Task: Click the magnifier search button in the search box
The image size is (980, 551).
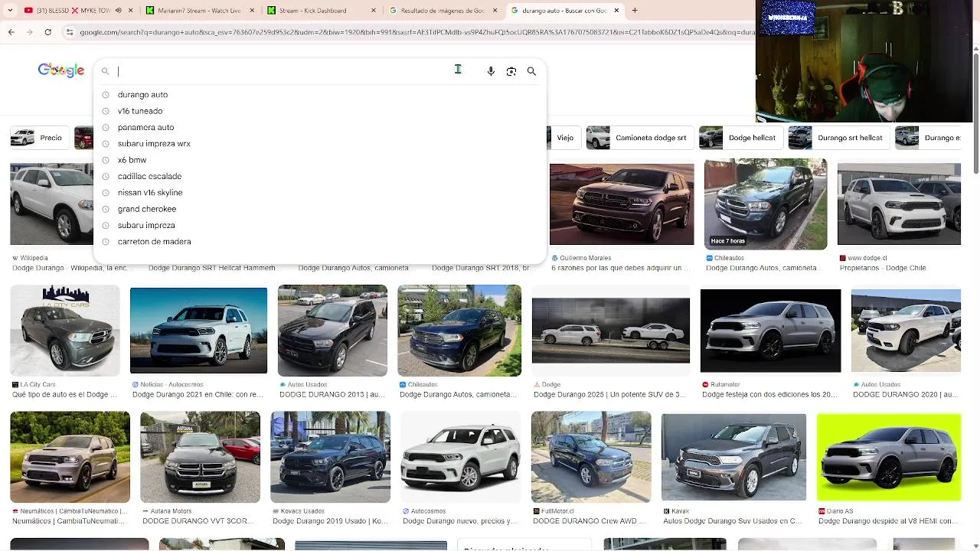Action: pos(531,71)
